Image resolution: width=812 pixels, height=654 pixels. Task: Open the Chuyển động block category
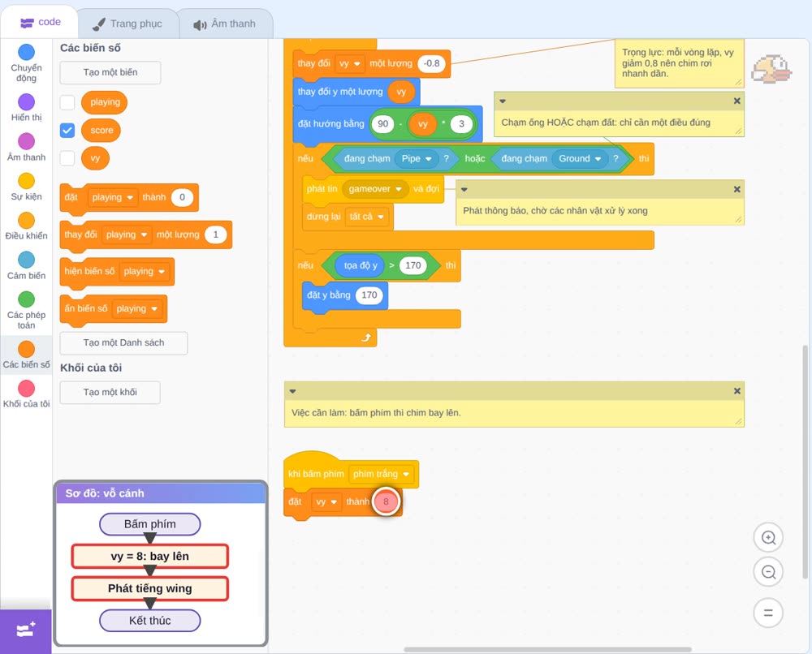coord(26,63)
